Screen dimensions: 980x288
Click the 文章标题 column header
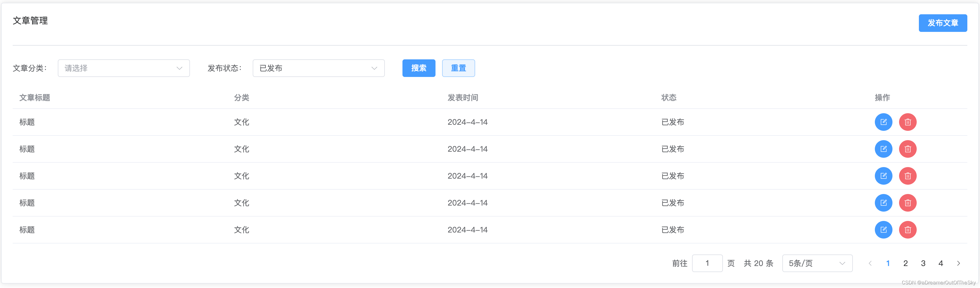[35, 98]
